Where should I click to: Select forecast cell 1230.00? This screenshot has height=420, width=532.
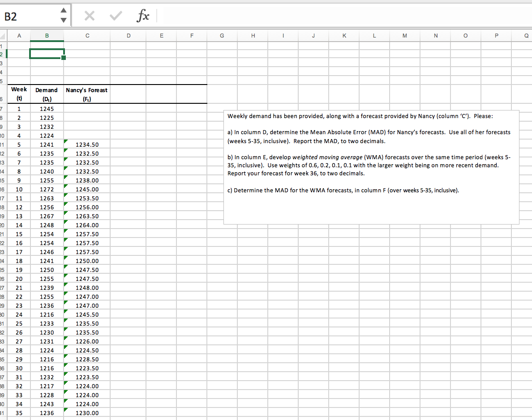(x=87, y=413)
